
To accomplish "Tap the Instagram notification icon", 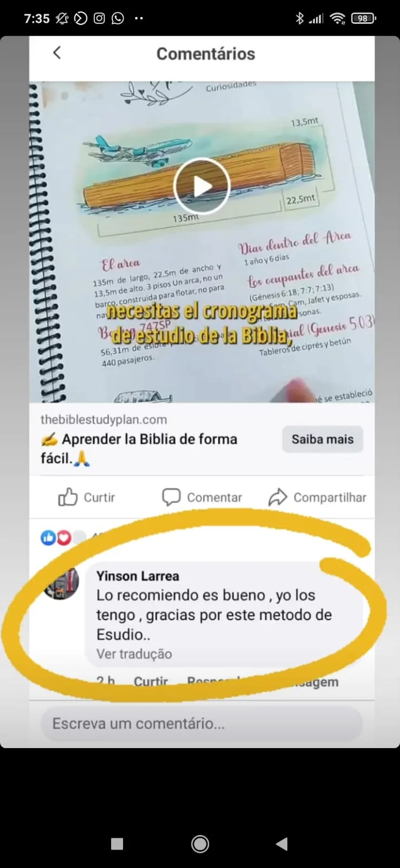I will pos(99,18).
